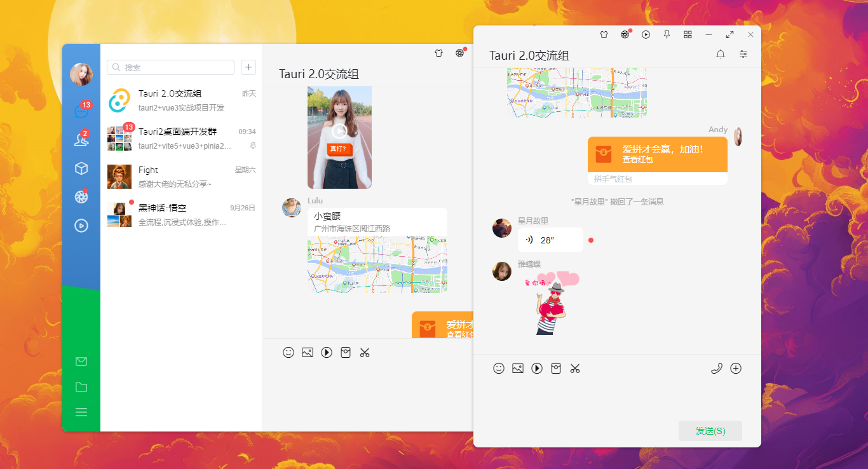Open the folder icon in the left sidebar

click(81, 387)
